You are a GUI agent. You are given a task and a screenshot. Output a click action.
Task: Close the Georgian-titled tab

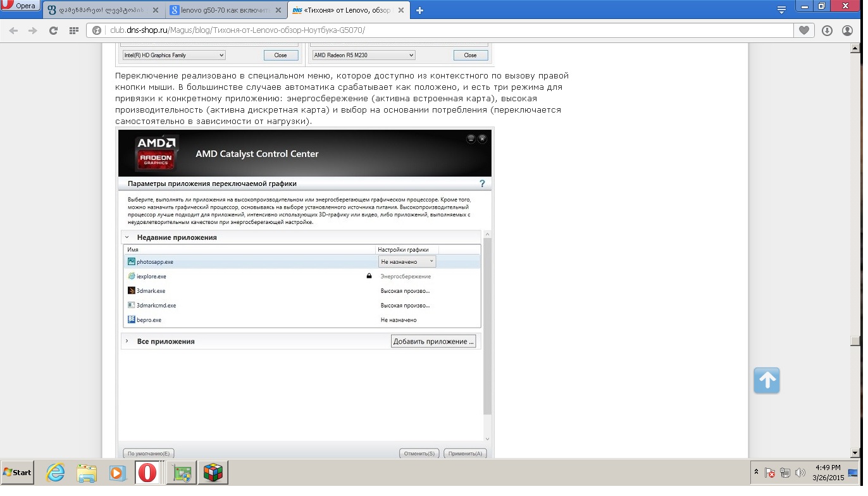[155, 11]
